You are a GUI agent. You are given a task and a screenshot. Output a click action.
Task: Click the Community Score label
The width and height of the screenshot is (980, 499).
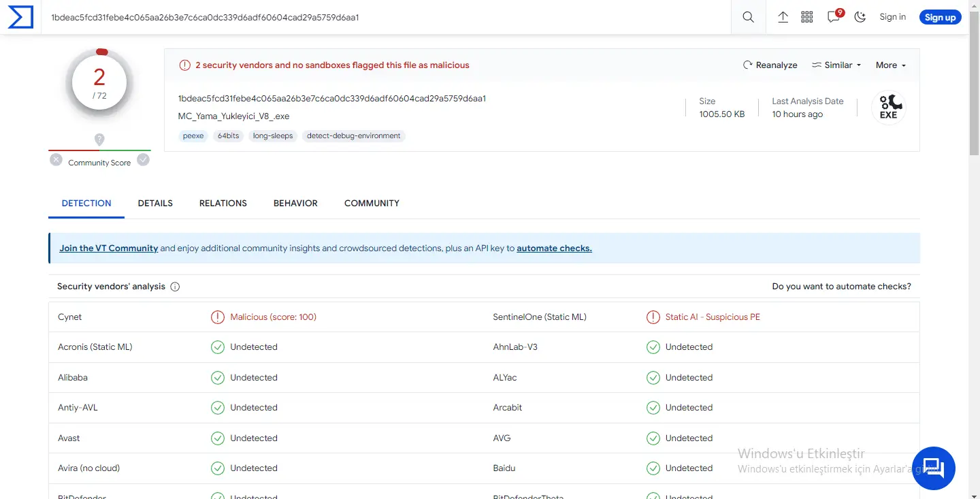click(x=99, y=163)
